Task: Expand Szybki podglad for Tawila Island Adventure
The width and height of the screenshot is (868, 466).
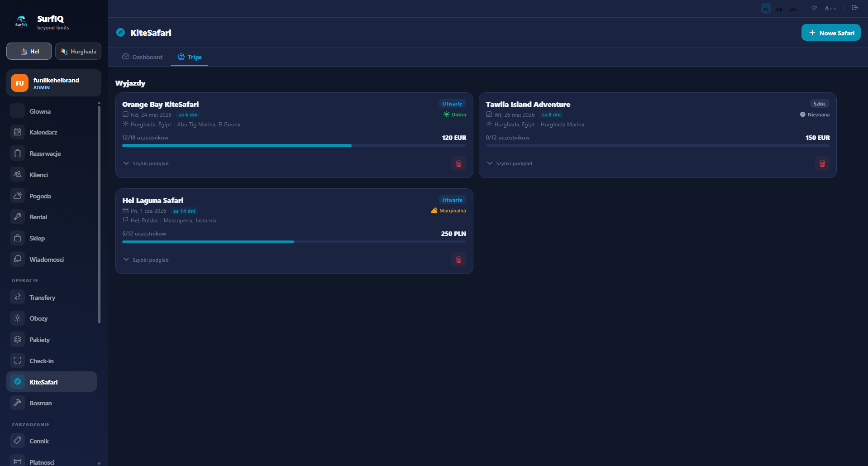Action: pos(509,163)
